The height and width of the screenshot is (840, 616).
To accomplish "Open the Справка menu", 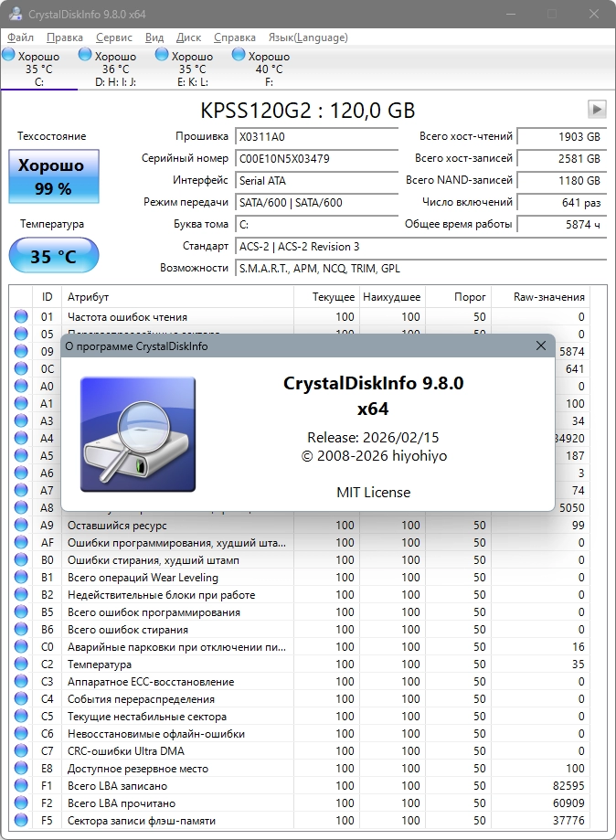I will tap(235, 37).
